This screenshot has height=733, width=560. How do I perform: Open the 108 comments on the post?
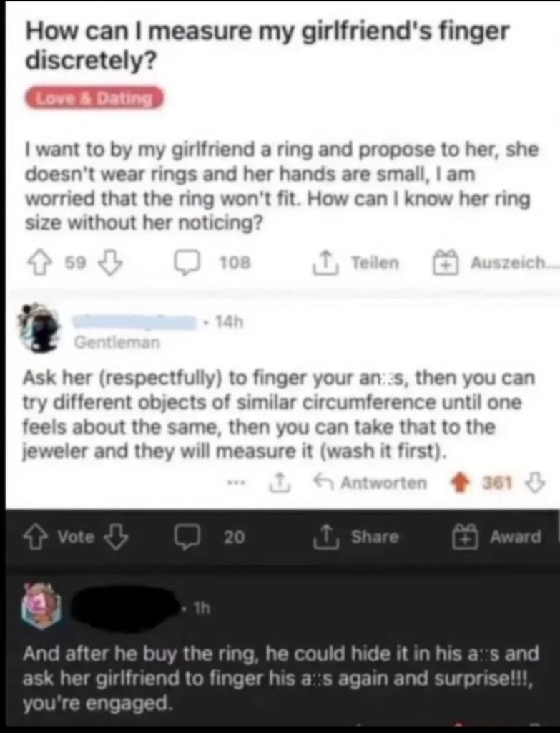pos(212,263)
